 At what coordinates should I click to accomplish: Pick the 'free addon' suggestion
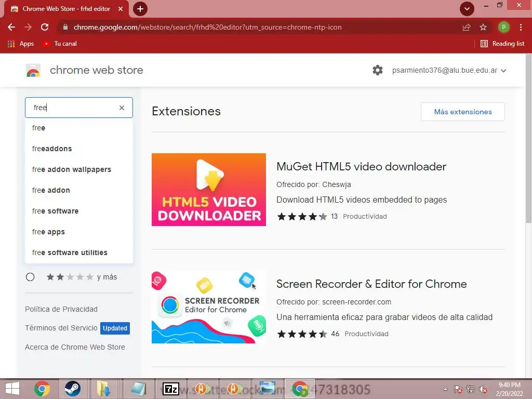pos(79,190)
